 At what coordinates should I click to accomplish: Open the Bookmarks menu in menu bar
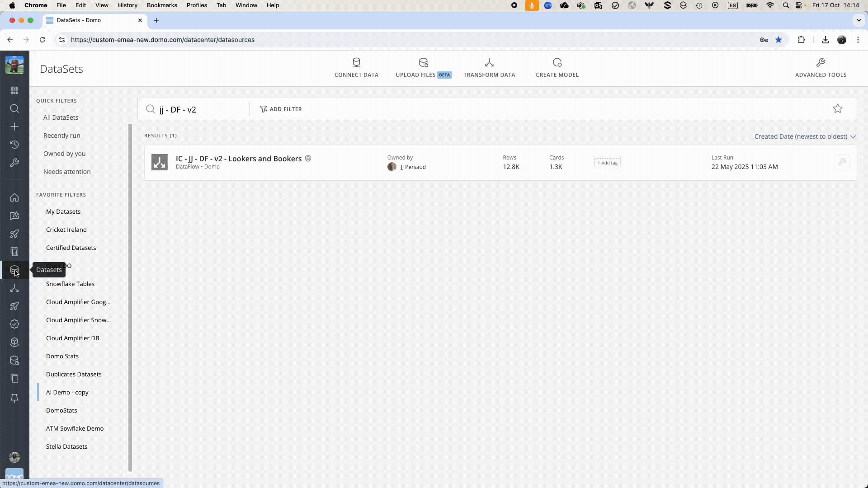[162, 5]
